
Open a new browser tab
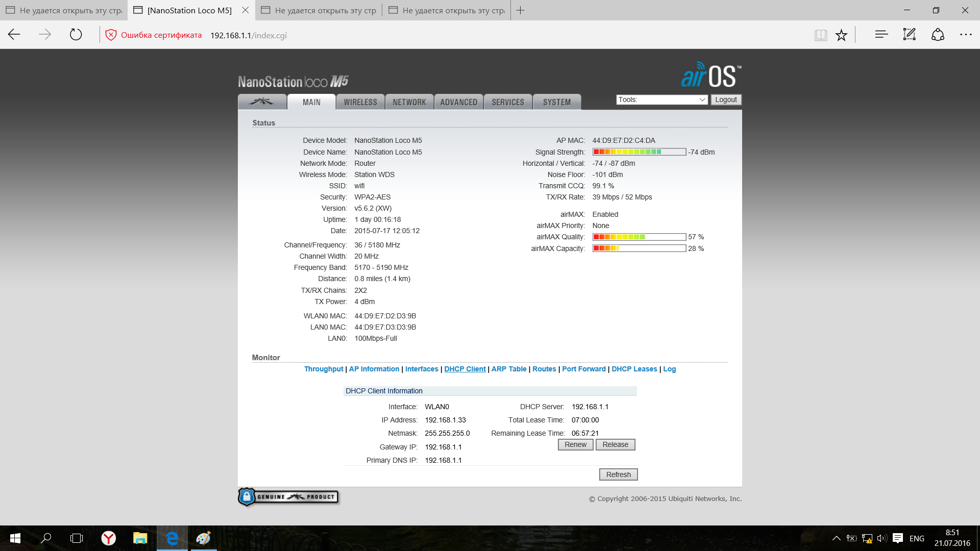520,10
